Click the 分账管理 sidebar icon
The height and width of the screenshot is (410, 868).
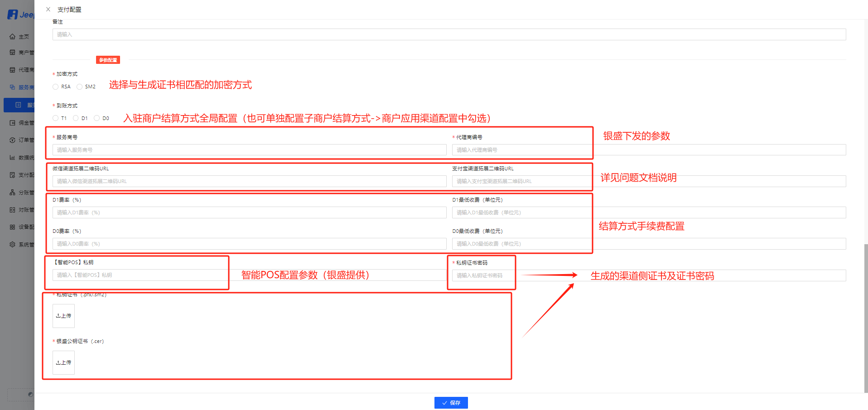click(12, 193)
